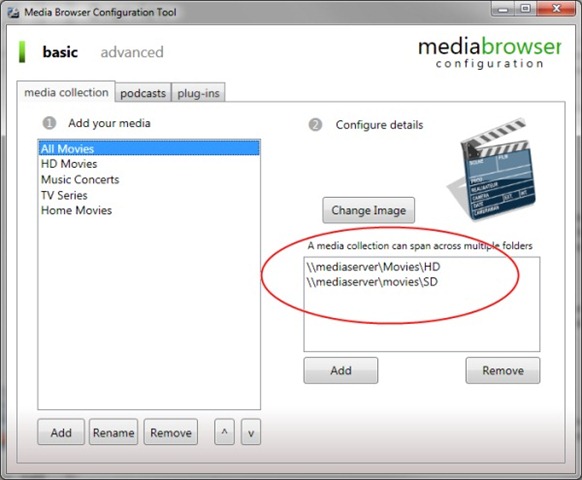Viewport: 582px width, 480px height.
Task: Select HD Movies in the list
Action: (69, 164)
